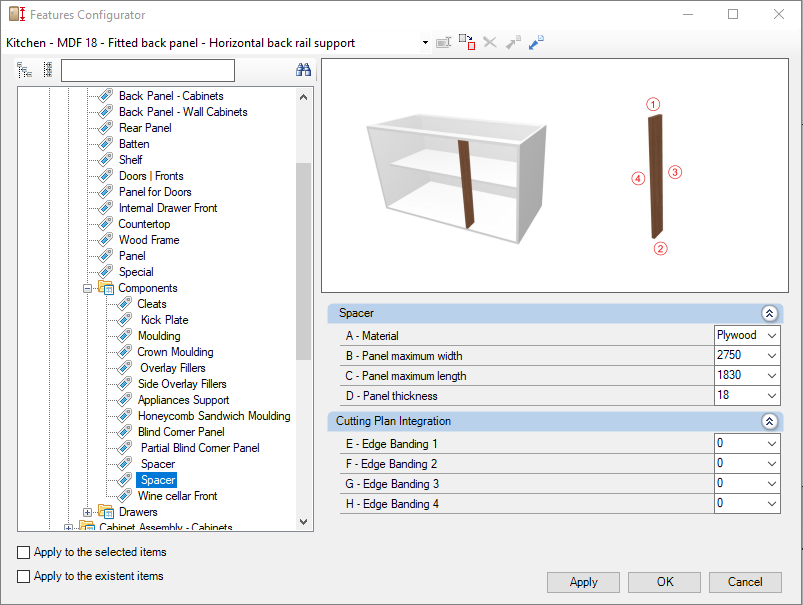Collapse the Cutting Plan Integration section

(x=769, y=422)
